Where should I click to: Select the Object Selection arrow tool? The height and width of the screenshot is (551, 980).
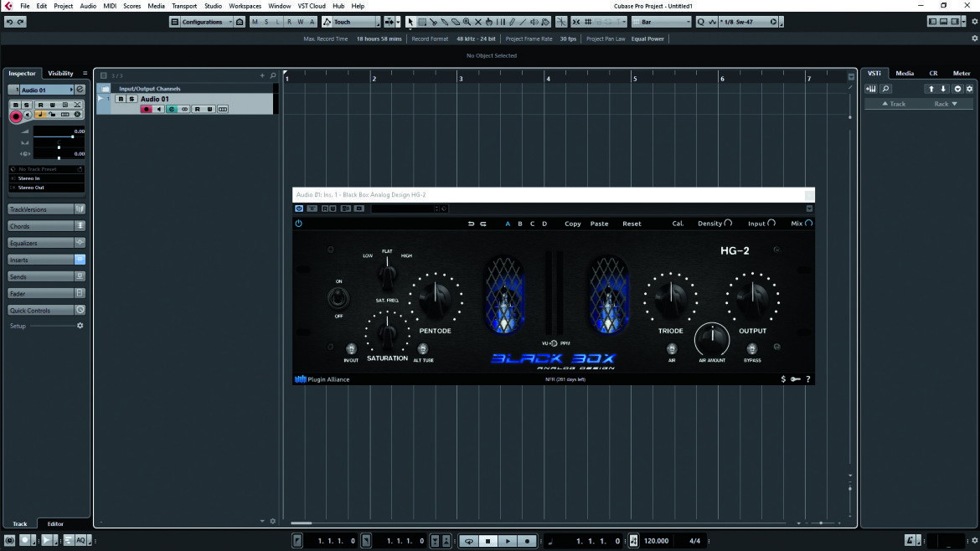(x=410, y=22)
